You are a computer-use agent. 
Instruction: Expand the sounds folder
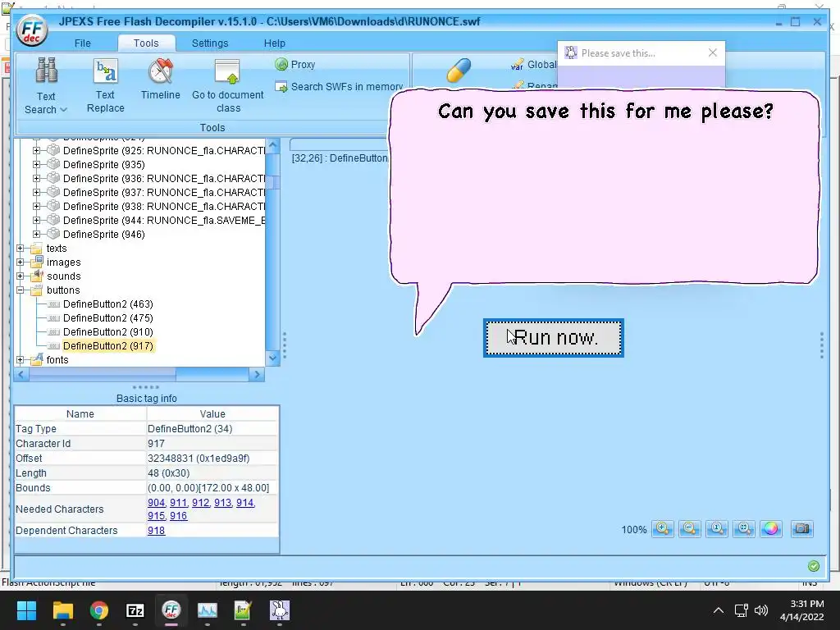pyautogui.click(x=21, y=276)
